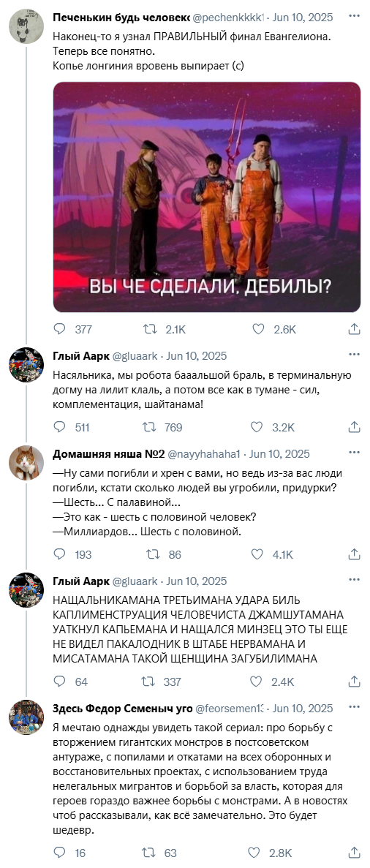Reply to the tweet with 64 replies

pos(59,682)
